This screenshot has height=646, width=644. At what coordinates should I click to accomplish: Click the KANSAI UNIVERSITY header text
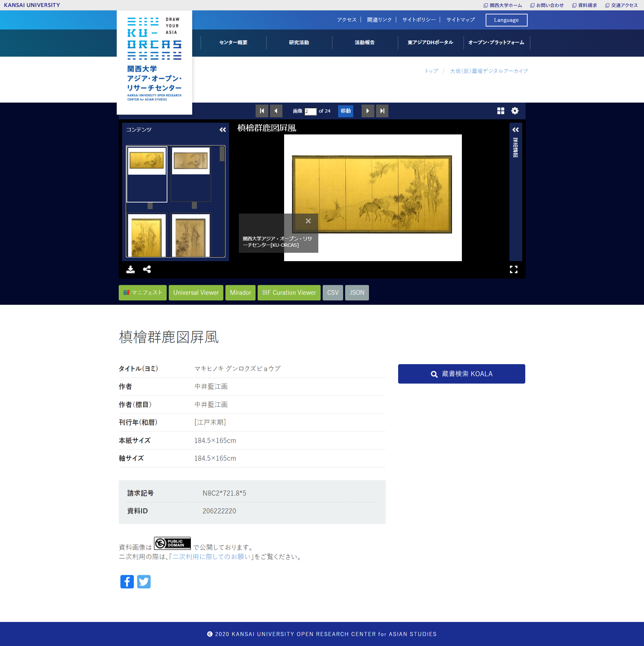[32, 5]
